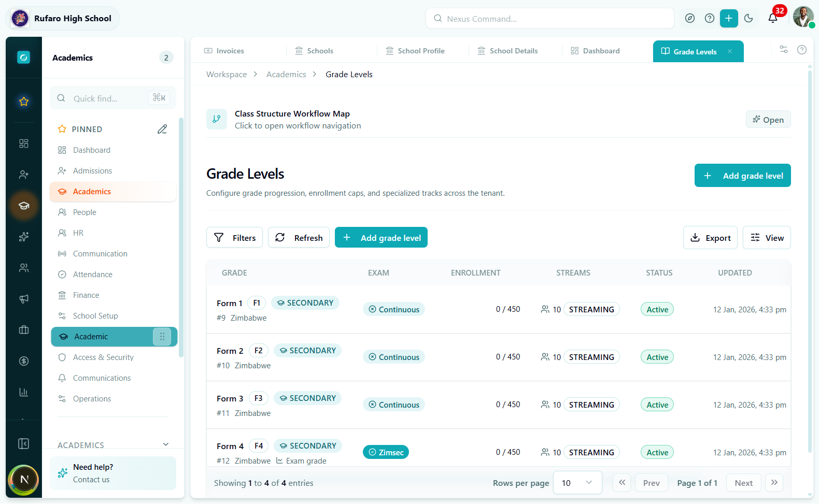
Task: Open Admissions in pinned list
Action: point(113,171)
